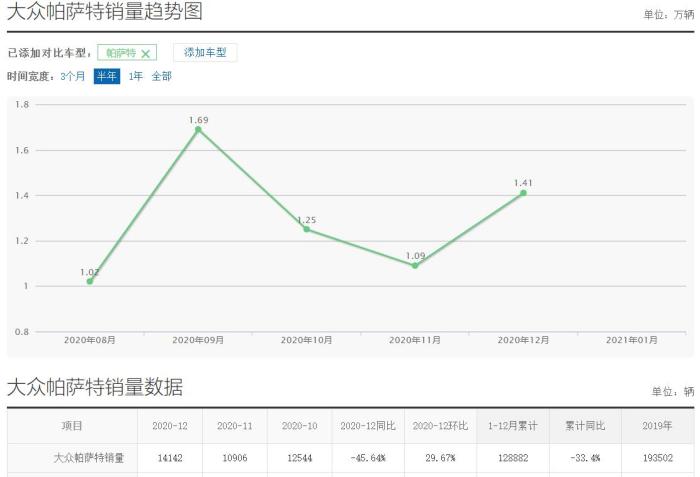Click the 1.8 y-axis label
Screen dimensions: 700x477
tap(22, 105)
